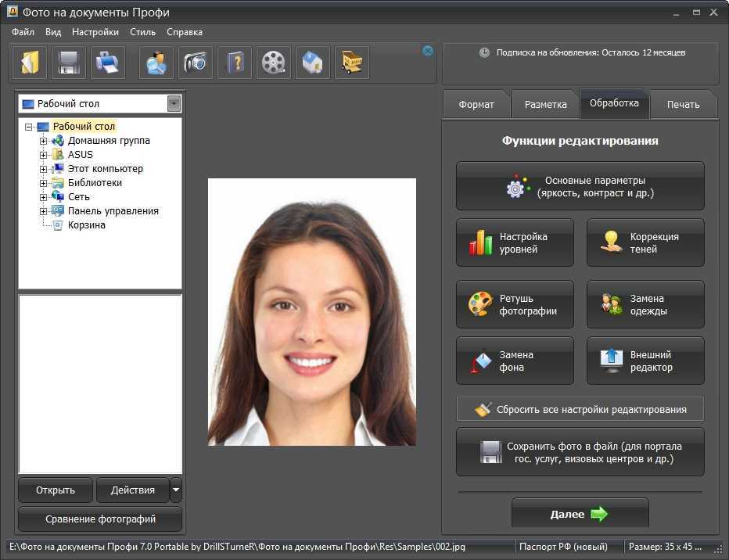Select Панель управления in the tree
This screenshot has height=560, width=729.
tap(113, 211)
